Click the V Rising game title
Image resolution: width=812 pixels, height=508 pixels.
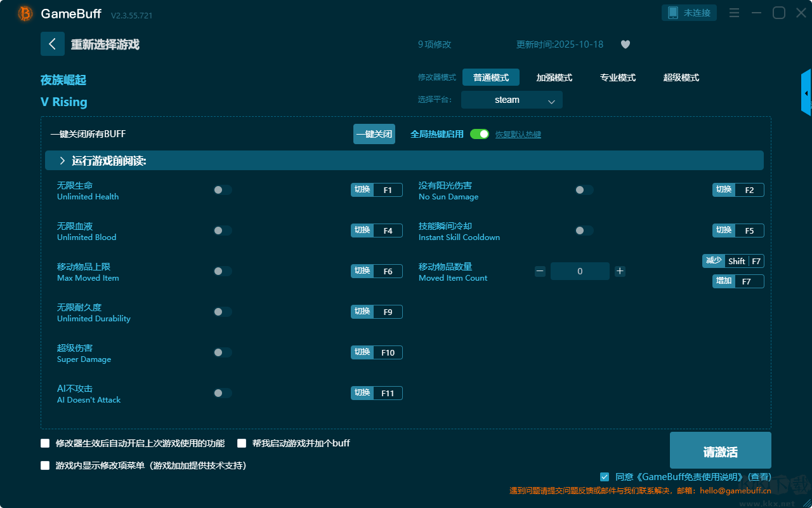click(64, 102)
